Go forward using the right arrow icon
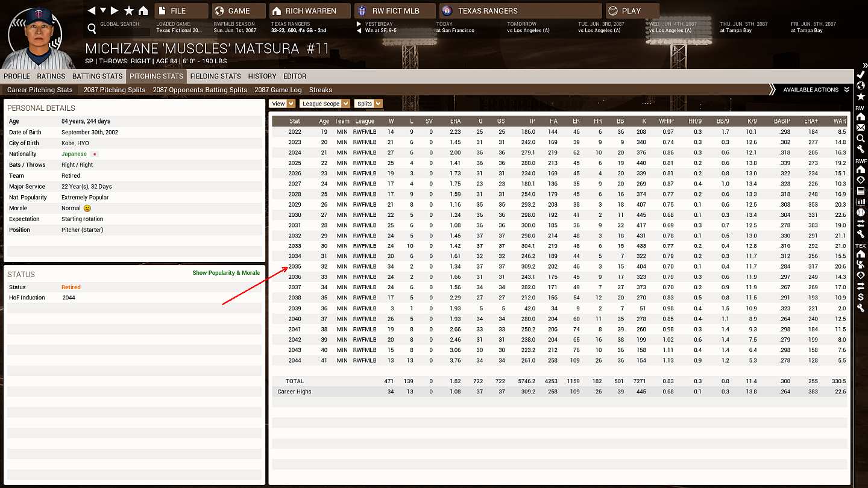Screen dimensions: 868x488 115,11
